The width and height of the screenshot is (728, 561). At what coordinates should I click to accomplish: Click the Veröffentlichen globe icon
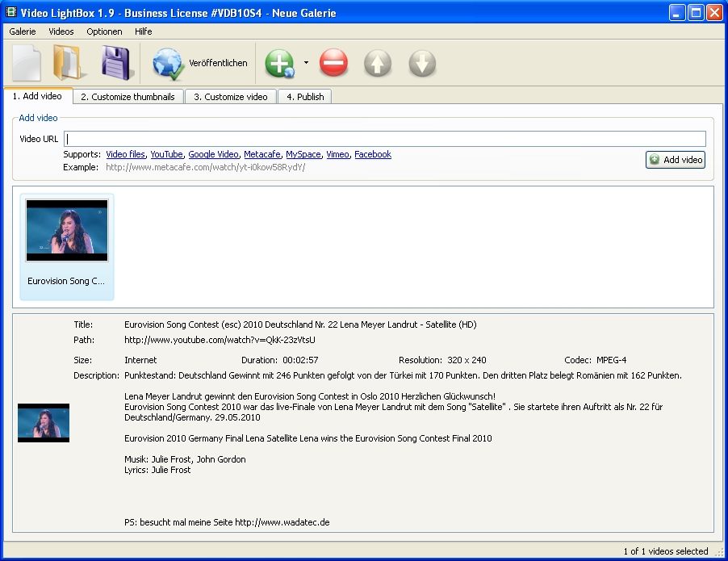[169, 63]
